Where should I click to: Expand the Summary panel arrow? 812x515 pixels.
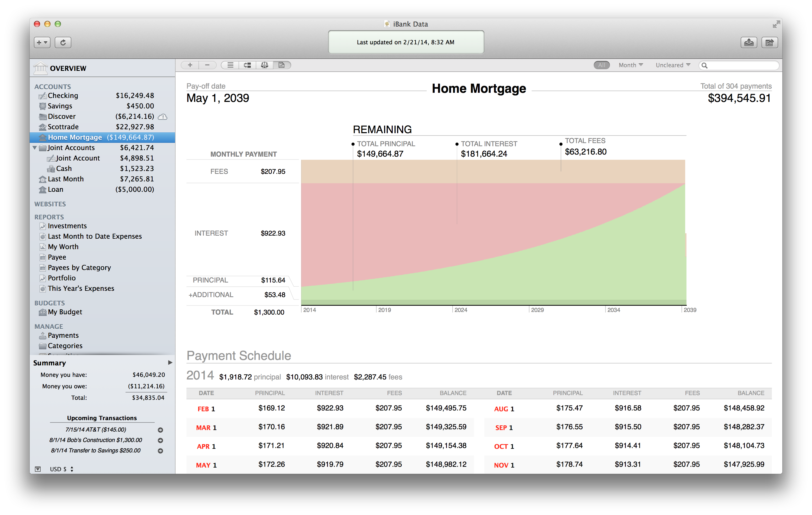click(x=170, y=363)
